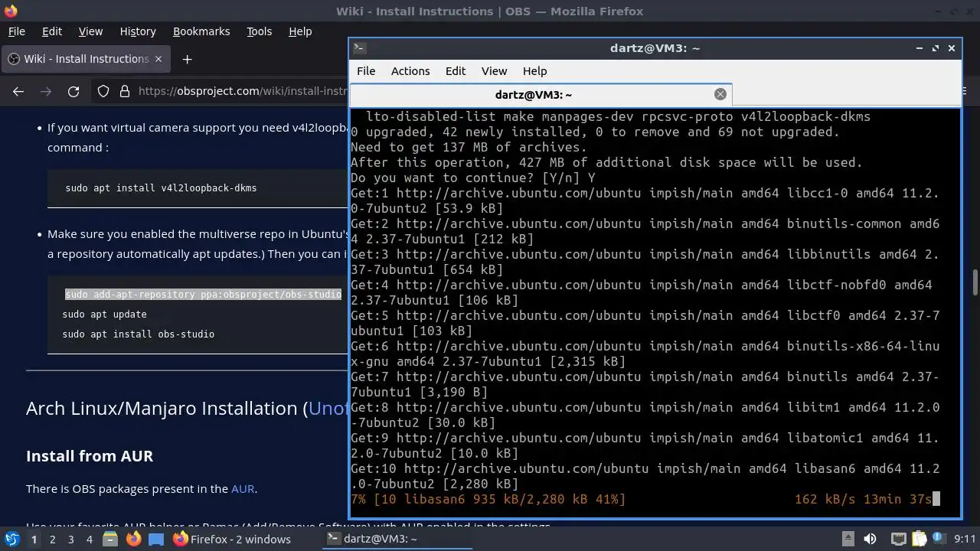Image resolution: width=980 pixels, height=551 pixels.
Task: Open terminal Actions menu
Action: point(410,70)
